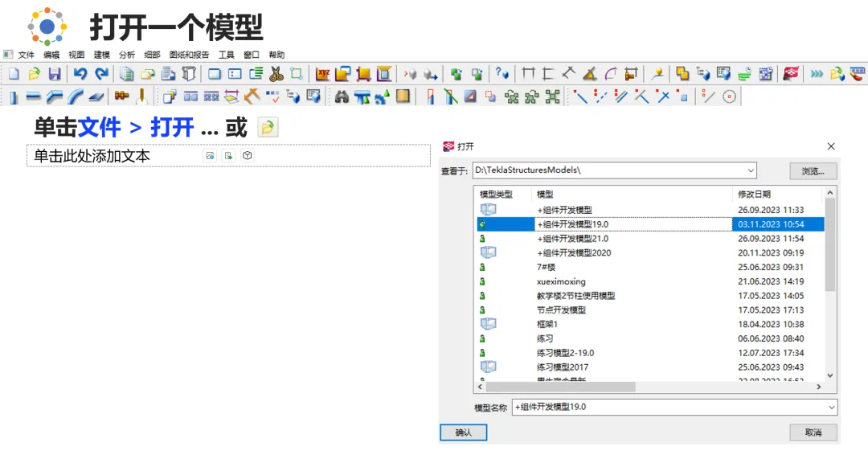Select the vertical dimension measure icon

[549, 74]
